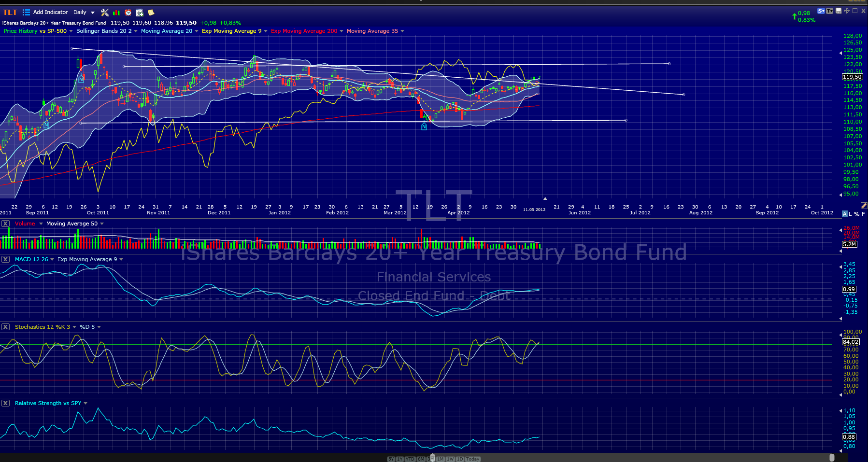The height and width of the screenshot is (462, 868).
Task: Click the time range slider handle
Action: point(432,458)
